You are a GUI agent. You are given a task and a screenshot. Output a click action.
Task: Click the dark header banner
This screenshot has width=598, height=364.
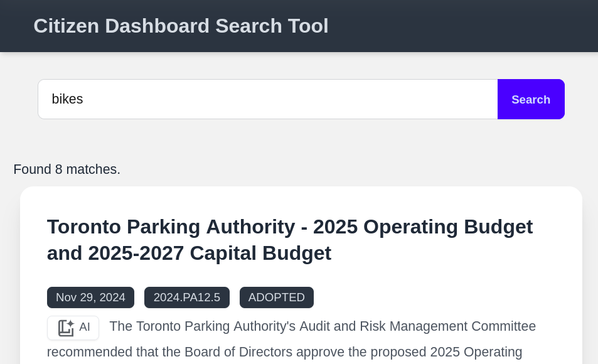pyautogui.click(x=439, y=26)
